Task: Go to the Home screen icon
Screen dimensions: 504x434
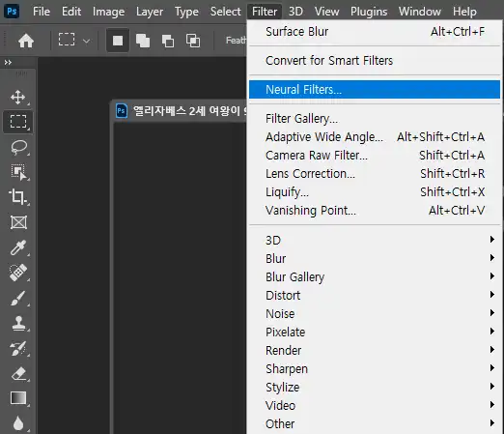Action: pyautogui.click(x=26, y=41)
